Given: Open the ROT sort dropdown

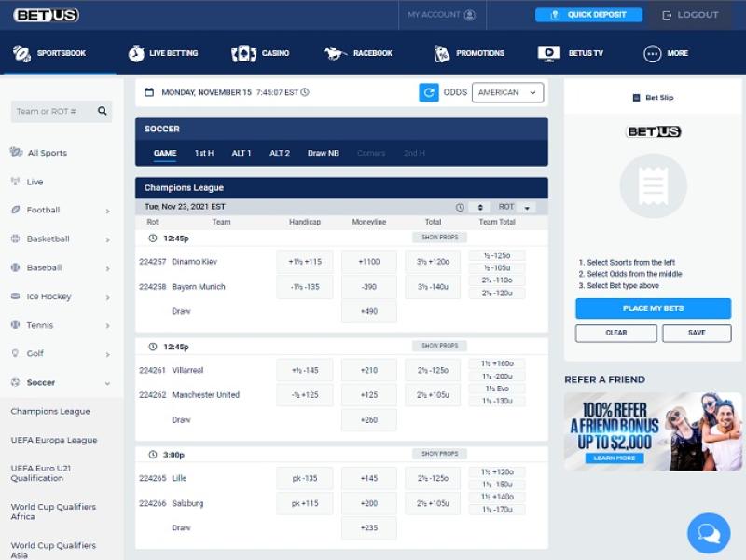Looking at the screenshot, I should [527, 207].
